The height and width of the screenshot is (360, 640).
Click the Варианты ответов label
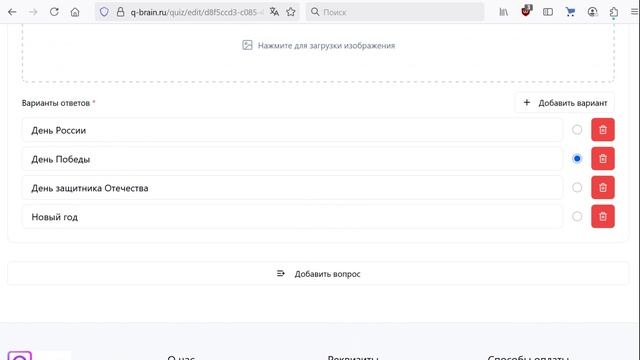[x=56, y=103]
